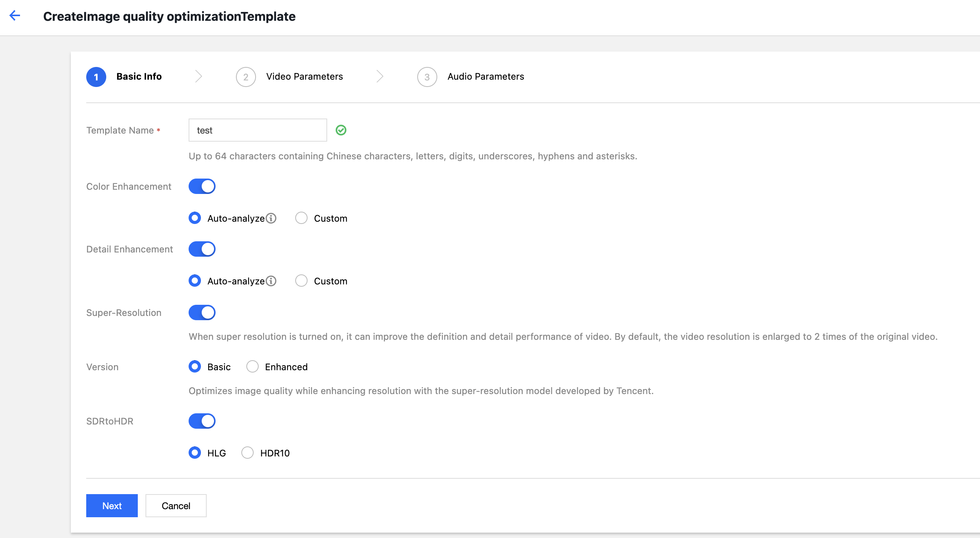Toggle the Super-Resolution switch off
The width and height of the screenshot is (980, 538).
[202, 312]
